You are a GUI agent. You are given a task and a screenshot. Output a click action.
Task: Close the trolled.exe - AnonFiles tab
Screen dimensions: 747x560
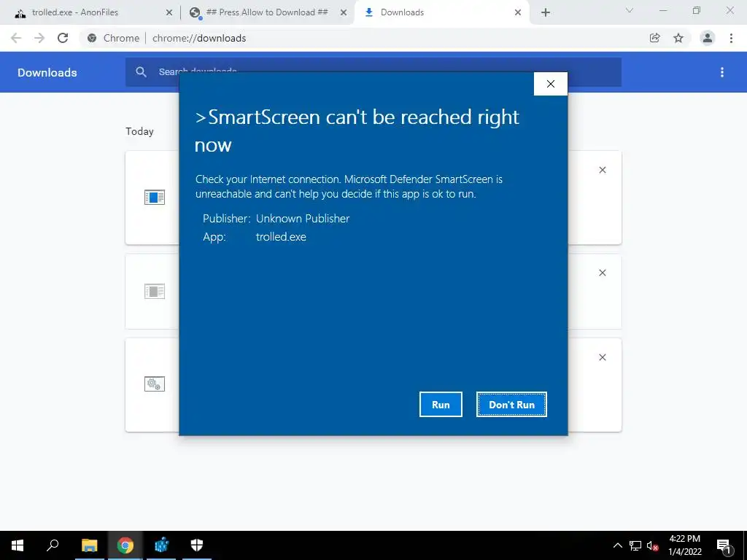[169, 13]
